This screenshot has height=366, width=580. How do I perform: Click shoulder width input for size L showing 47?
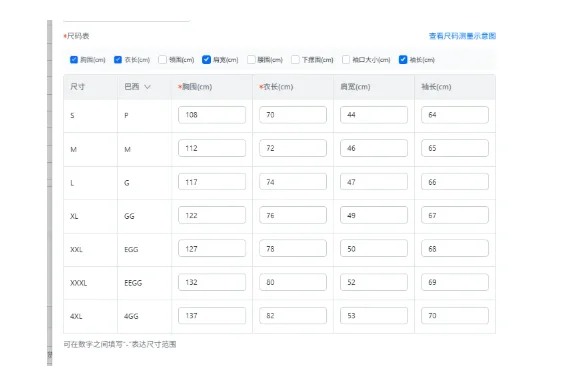pyautogui.click(x=374, y=182)
